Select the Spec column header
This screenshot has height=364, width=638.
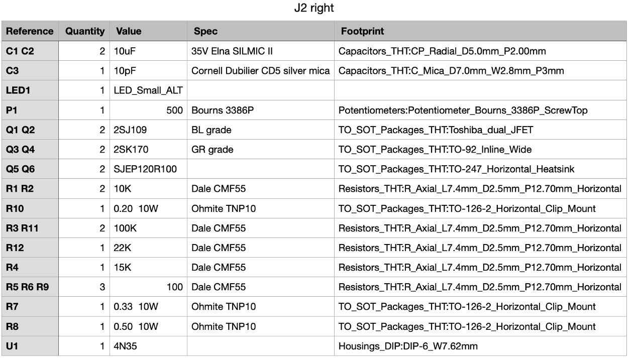tap(261, 31)
